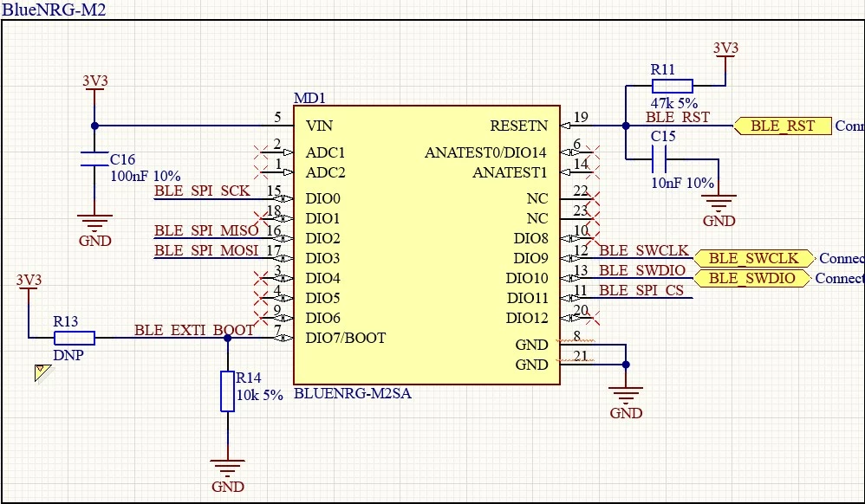Click the 100nF 10% value text
This screenshot has width=865, height=504.
(146, 176)
